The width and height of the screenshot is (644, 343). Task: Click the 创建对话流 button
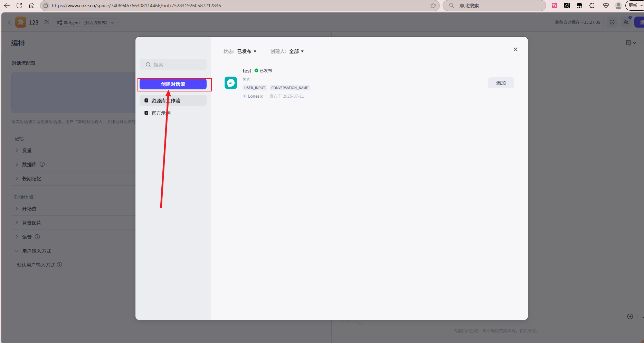(173, 84)
